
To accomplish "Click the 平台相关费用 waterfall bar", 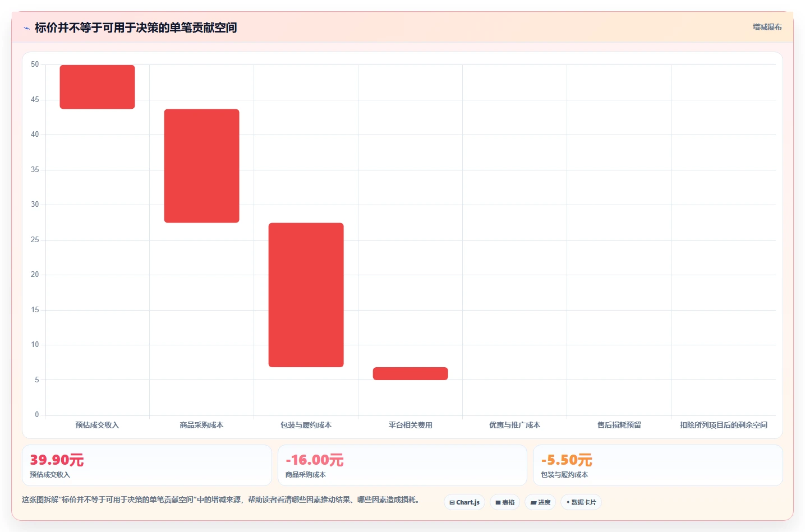I will (410, 373).
